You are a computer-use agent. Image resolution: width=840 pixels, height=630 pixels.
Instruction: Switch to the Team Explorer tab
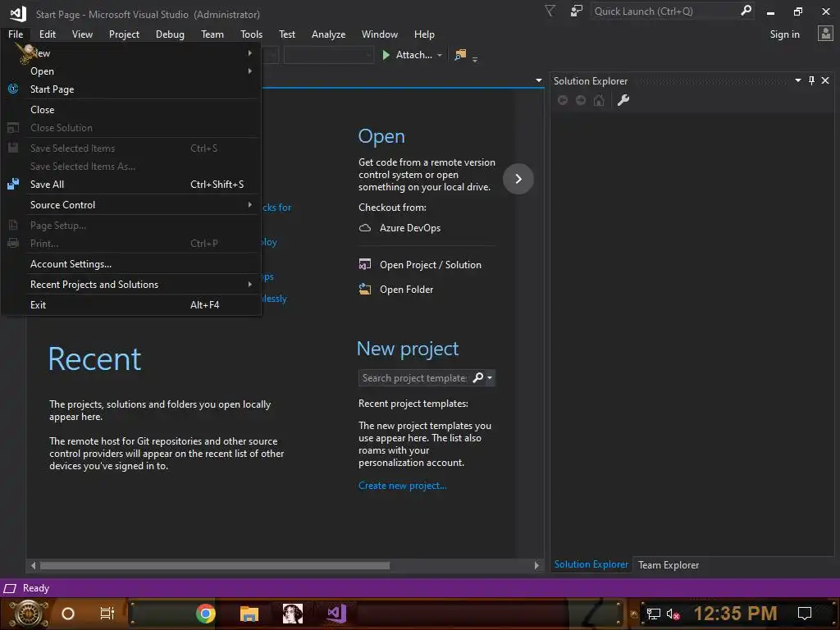668,564
